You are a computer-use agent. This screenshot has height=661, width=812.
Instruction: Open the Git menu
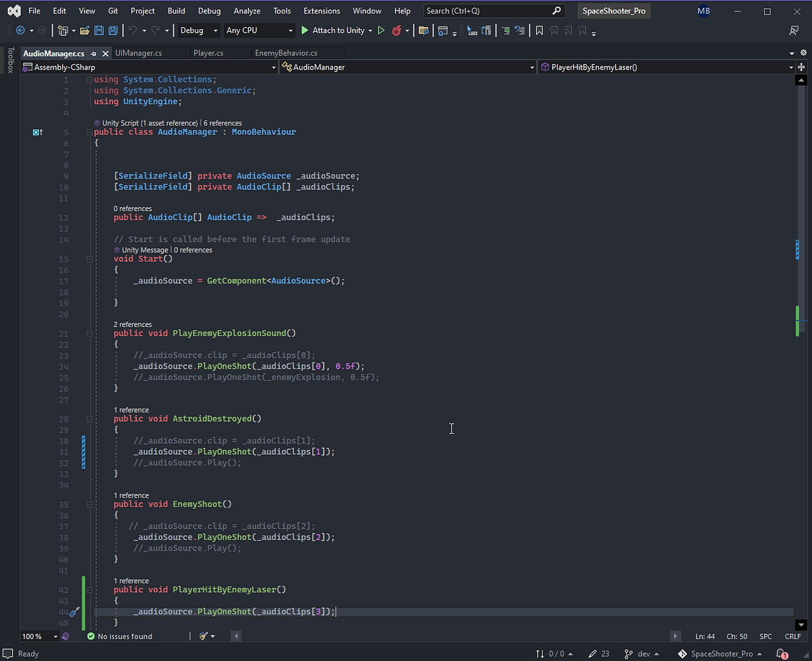(113, 11)
